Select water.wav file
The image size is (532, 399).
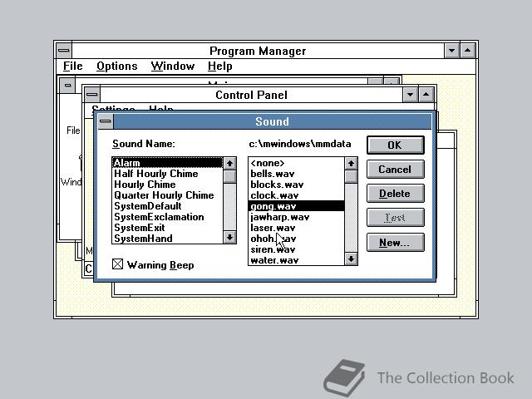point(297,260)
